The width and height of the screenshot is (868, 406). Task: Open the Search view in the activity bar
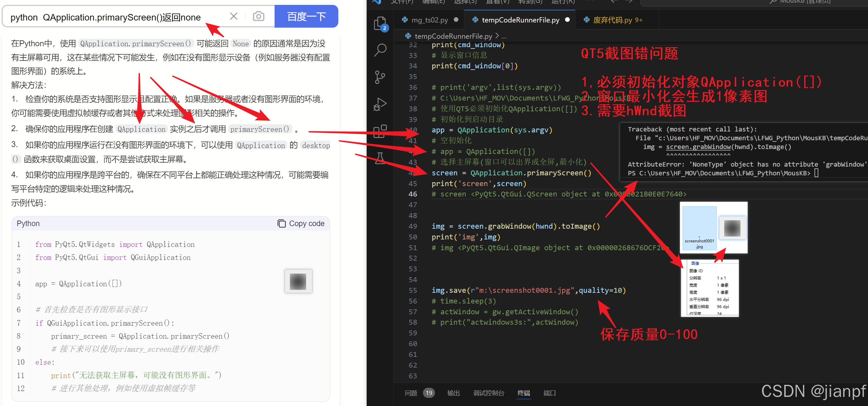(x=380, y=50)
